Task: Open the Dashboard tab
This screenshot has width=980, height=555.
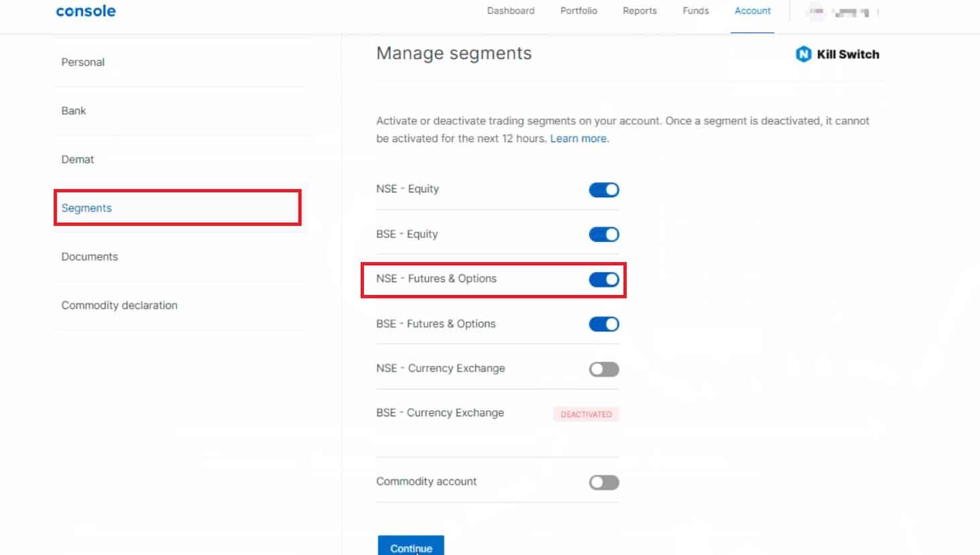Action: (511, 11)
